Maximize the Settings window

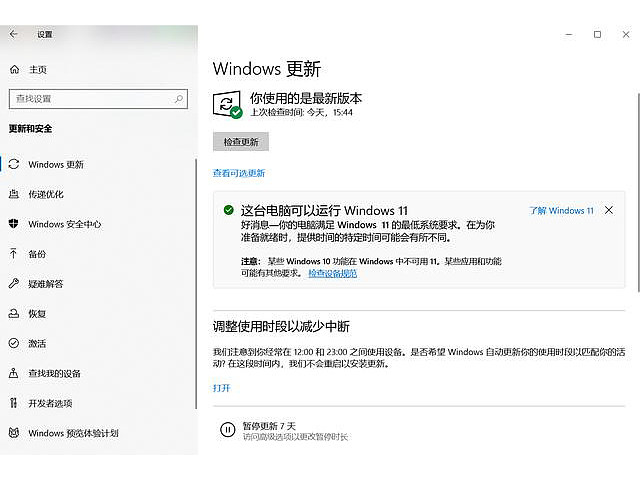597,35
